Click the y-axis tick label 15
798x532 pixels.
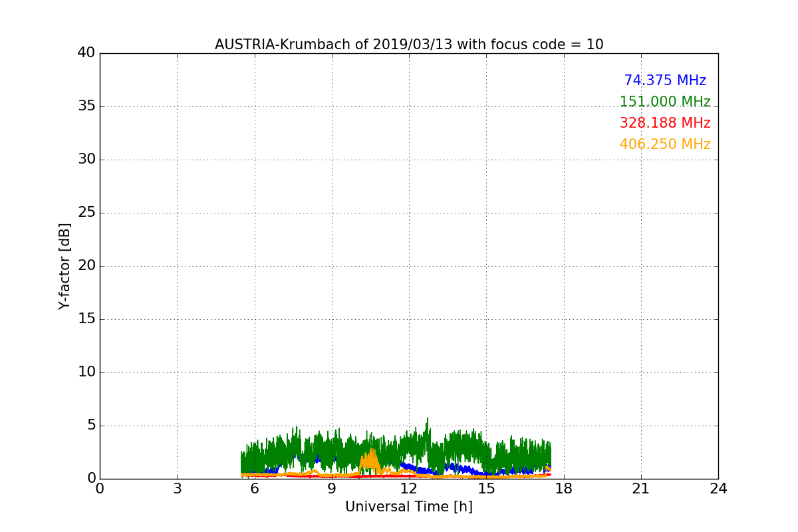86,319
